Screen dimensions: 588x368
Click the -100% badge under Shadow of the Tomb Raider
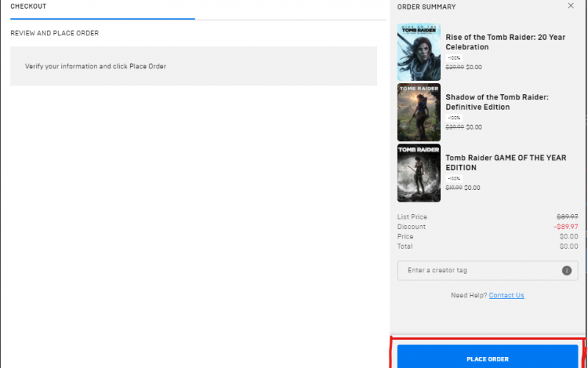453,118
